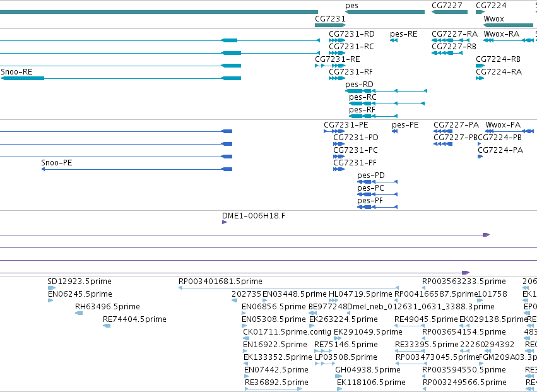The height and width of the screenshot is (392, 537).
Task: Click EST label RP003401681.5prime
Action: pos(220,282)
